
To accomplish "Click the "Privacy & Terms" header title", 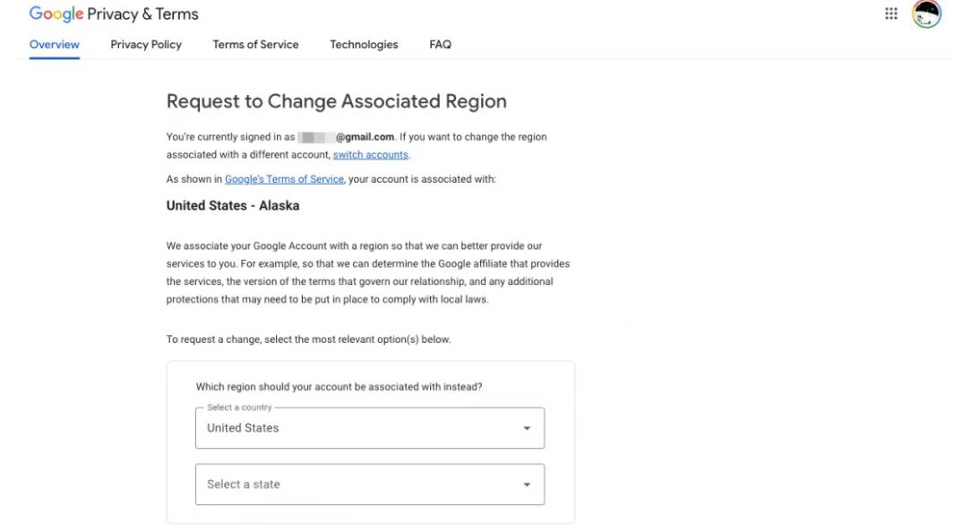I will coord(143,14).
